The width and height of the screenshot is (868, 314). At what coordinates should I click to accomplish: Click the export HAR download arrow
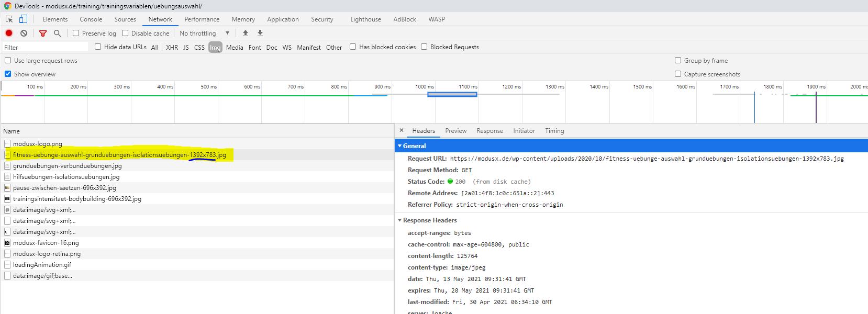(x=260, y=33)
